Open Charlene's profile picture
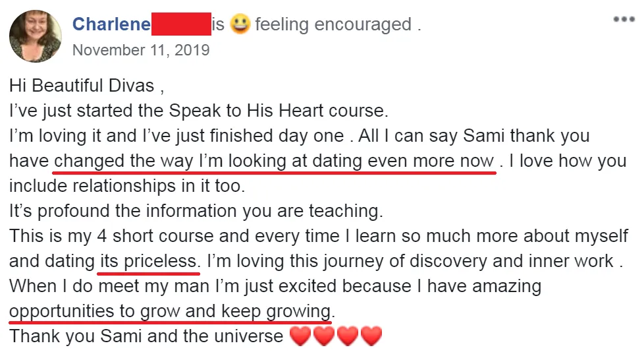The width and height of the screenshot is (644, 360). point(36,36)
